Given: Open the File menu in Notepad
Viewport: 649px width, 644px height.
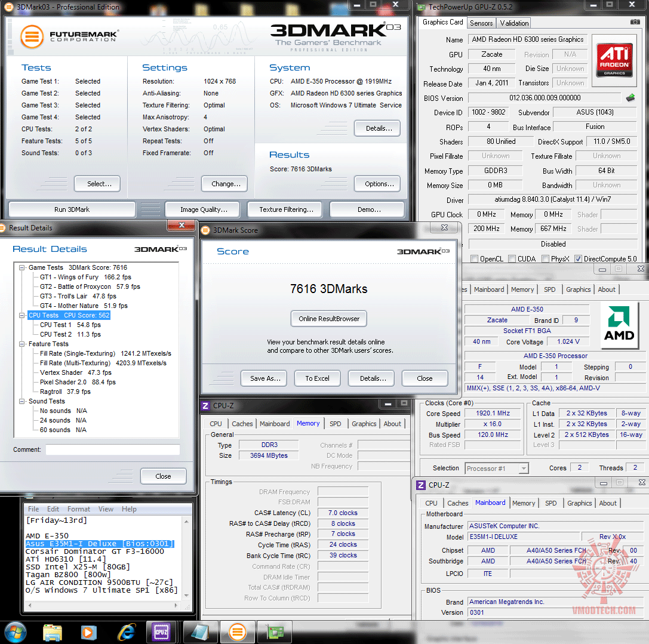Looking at the screenshot, I should point(33,509).
